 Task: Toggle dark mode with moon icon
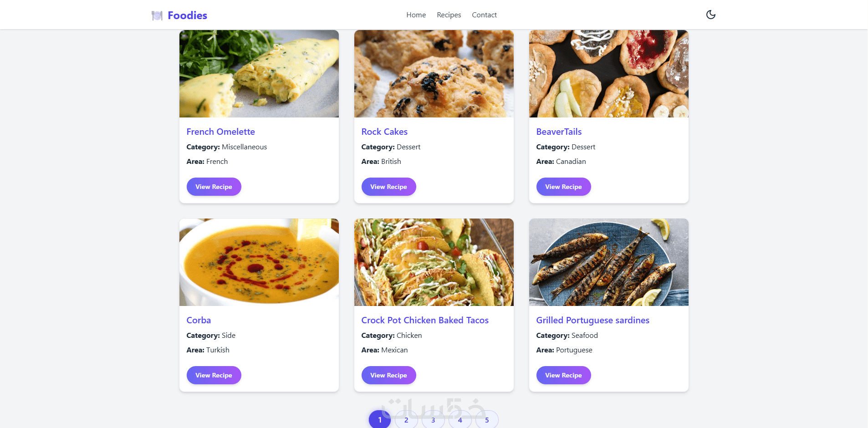(x=710, y=15)
